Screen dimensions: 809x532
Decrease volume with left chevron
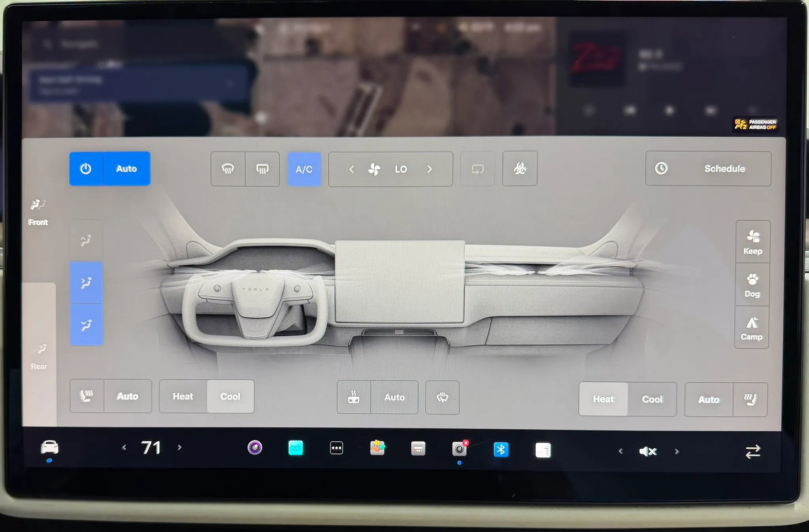point(621,451)
